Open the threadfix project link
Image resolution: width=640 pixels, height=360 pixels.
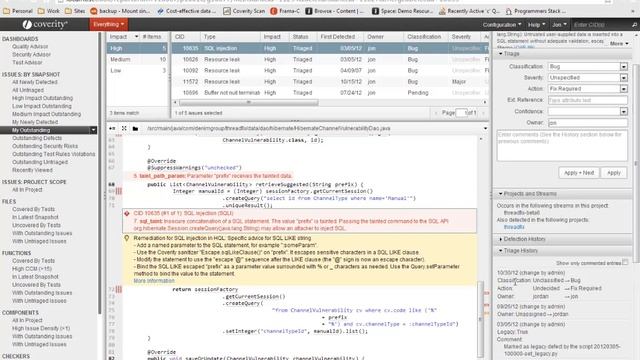tap(514, 227)
